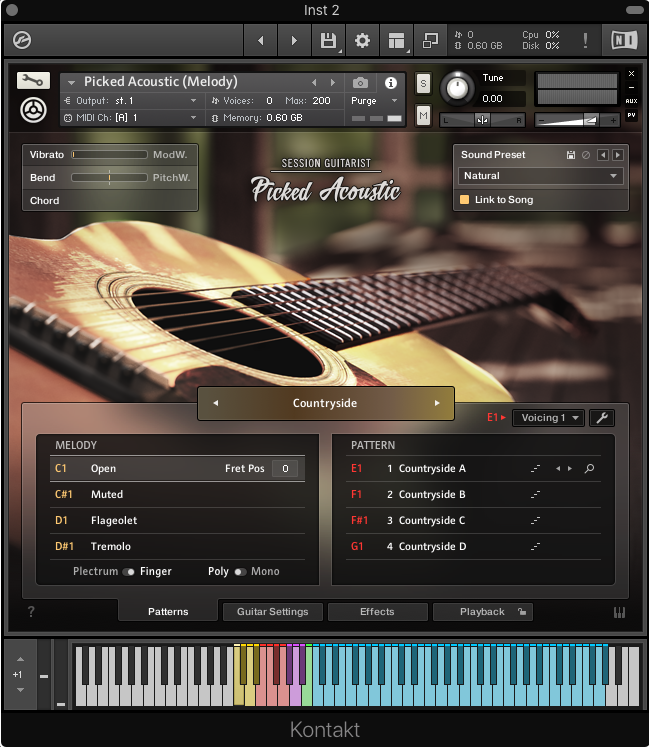Screen dimensions: 649x747
Task: Select previous Sound Preset arrow
Action: coord(603,155)
